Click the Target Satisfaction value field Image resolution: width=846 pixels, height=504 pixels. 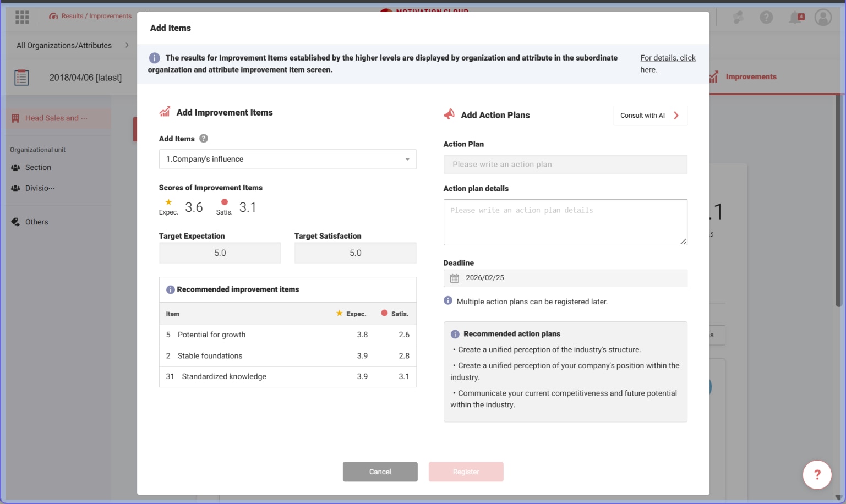point(355,253)
